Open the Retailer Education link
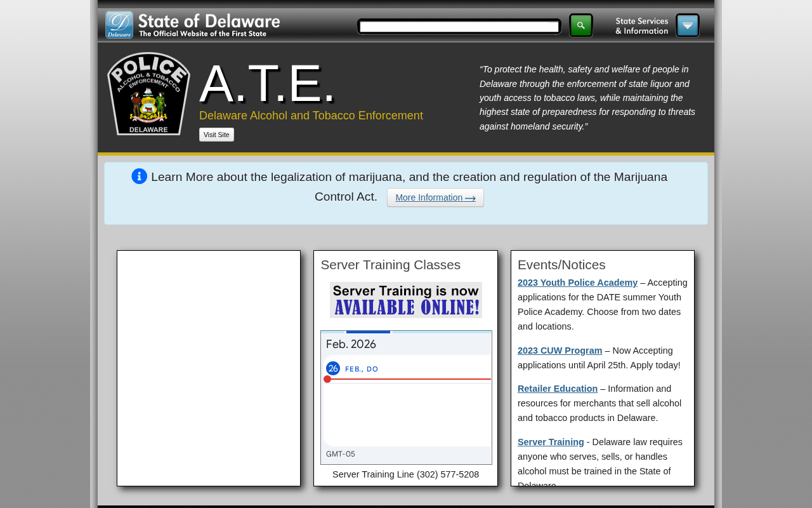The width and height of the screenshot is (812, 508). tap(558, 389)
